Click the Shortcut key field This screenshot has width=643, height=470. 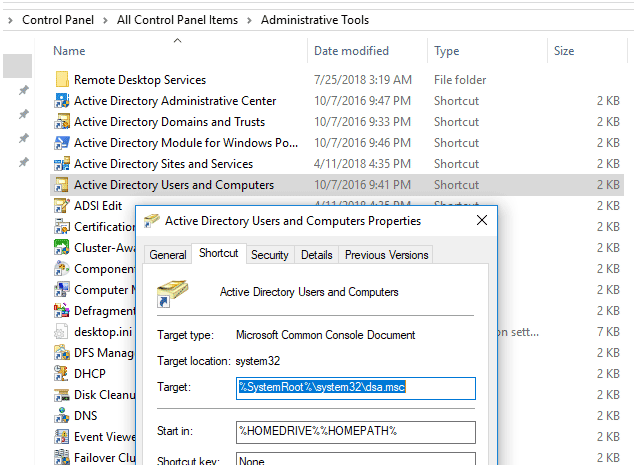[356, 459]
